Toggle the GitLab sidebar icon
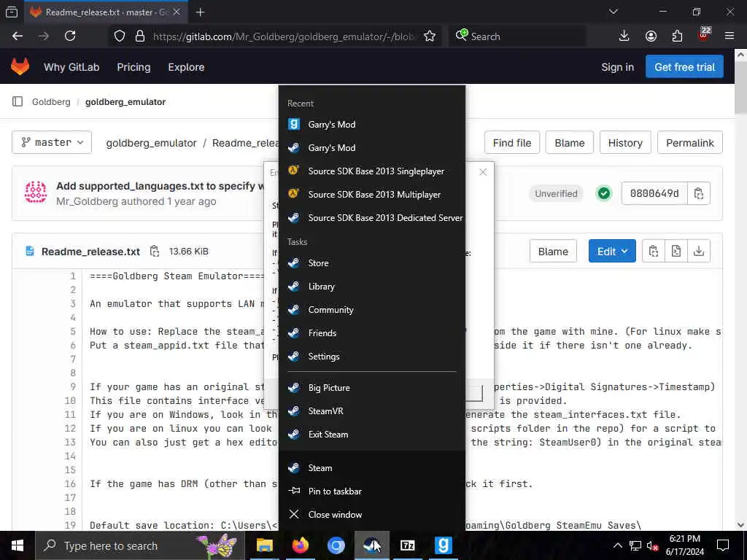747x560 pixels. (x=18, y=101)
